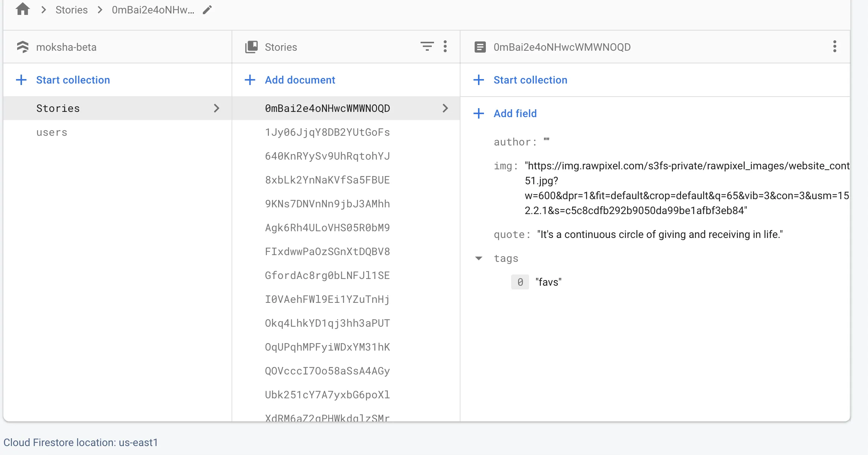
Task: Click chevron next to Stories collection row
Action: 216,108
